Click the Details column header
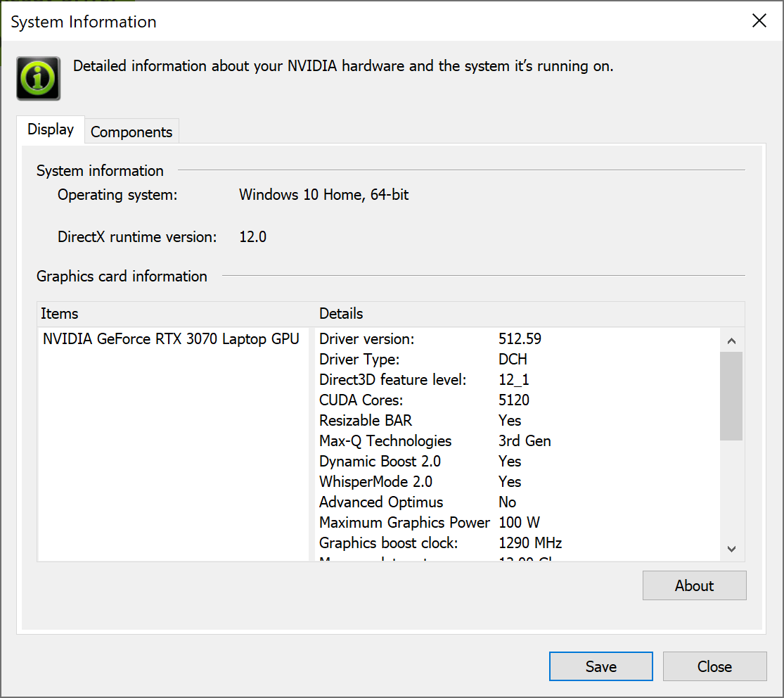The height and width of the screenshot is (698, 784). [x=530, y=314]
